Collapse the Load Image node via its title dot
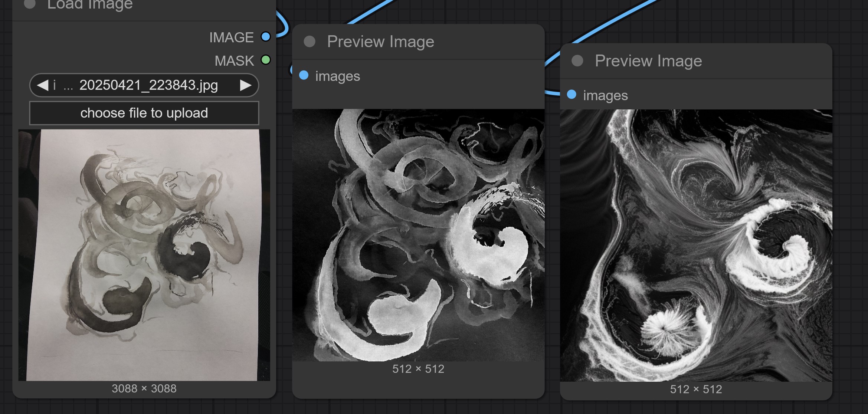 30,4
